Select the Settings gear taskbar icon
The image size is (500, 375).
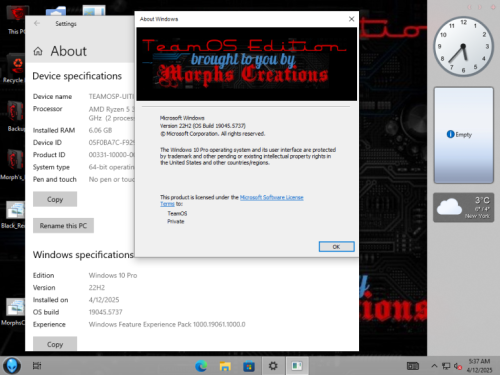point(273,366)
